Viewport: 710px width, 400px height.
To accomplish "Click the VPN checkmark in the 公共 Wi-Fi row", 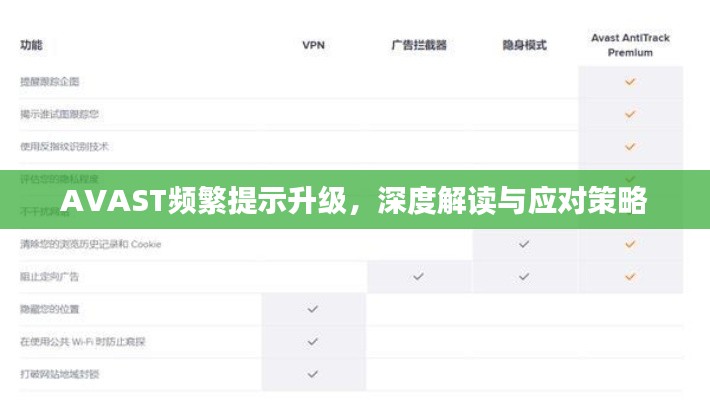I will (x=312, y=342).
